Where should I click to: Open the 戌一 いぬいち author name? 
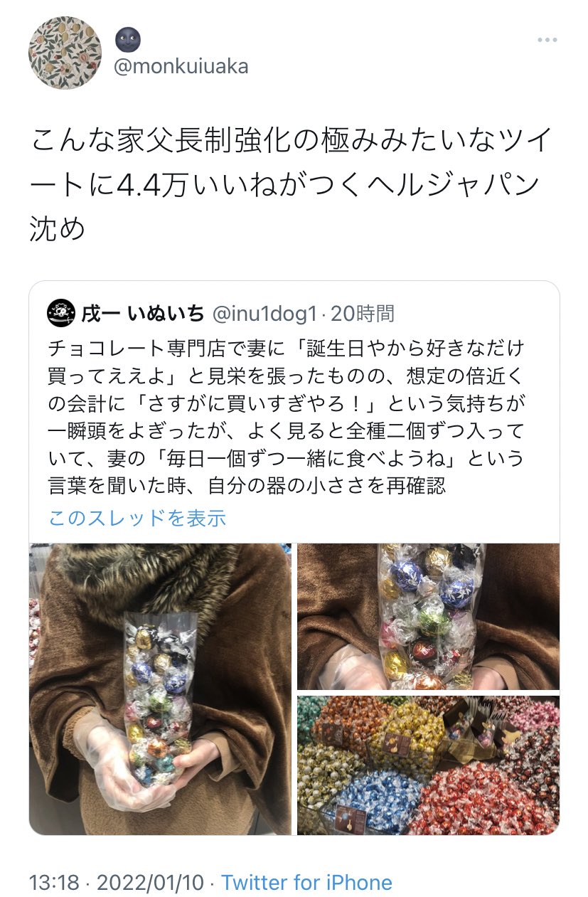click(x=143, y=312)
